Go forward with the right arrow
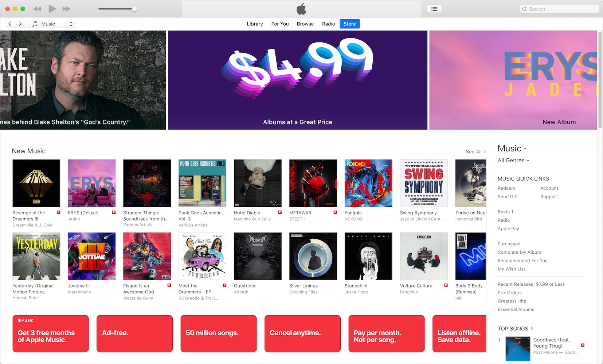The image size is (603, 364). [20, 24]
